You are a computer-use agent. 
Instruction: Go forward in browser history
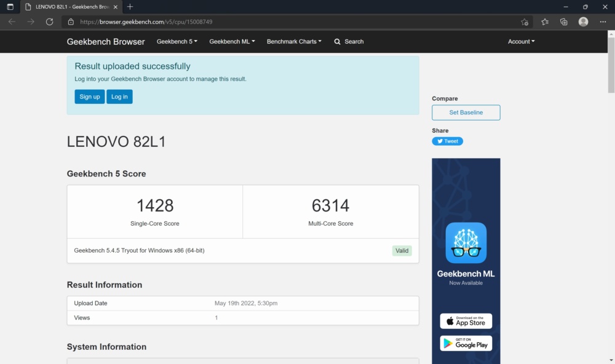pyautogui.click(x=31, y=22)
